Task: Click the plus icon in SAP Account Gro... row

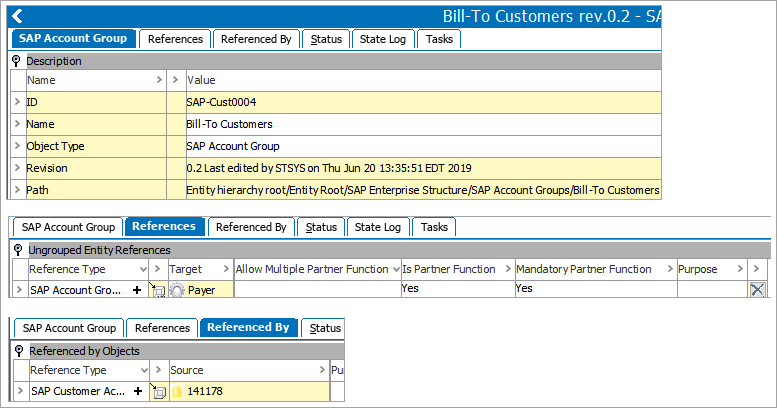Action: tap(137, 290)
